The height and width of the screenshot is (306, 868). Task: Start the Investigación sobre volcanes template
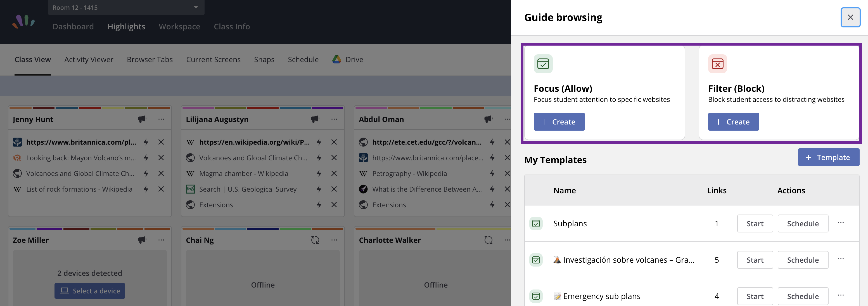(x=755, y=260)
